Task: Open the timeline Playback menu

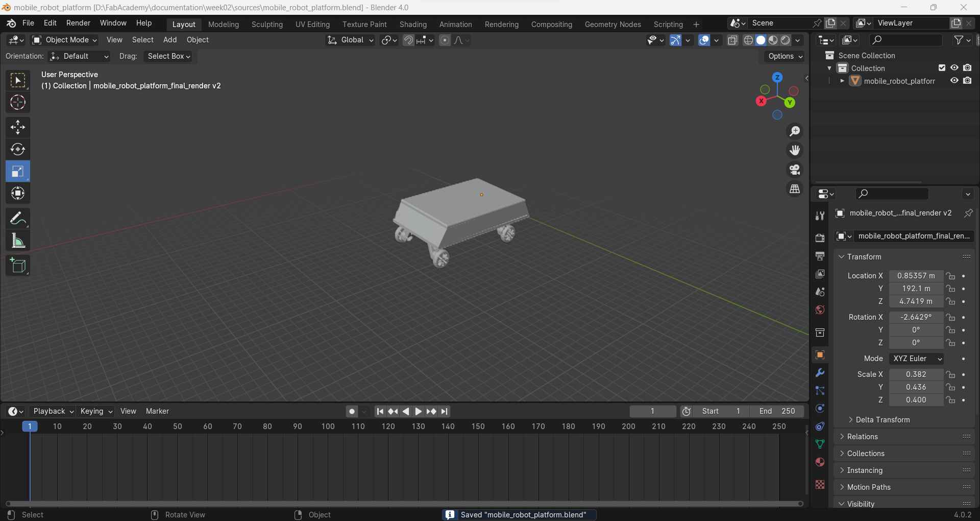Action: coord(53,412)
